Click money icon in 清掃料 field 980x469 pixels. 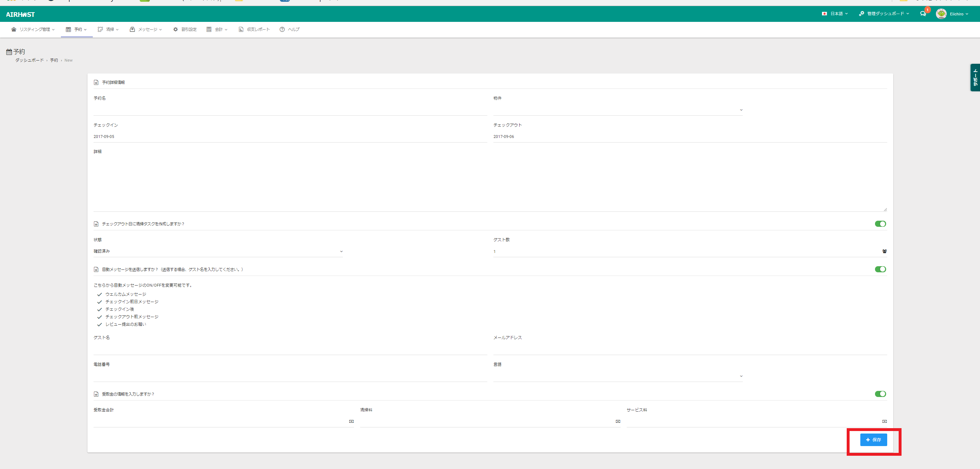click(x=618, y=421)
